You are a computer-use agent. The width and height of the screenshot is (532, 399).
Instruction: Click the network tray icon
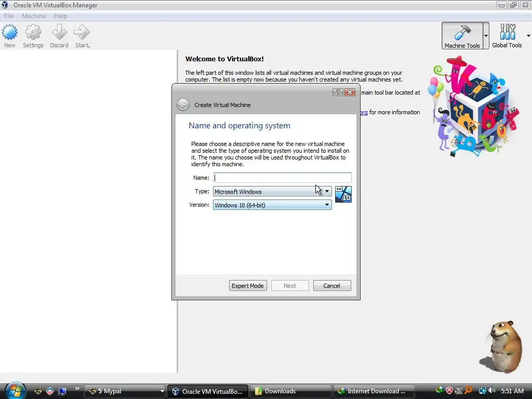[x=482, y=391]
